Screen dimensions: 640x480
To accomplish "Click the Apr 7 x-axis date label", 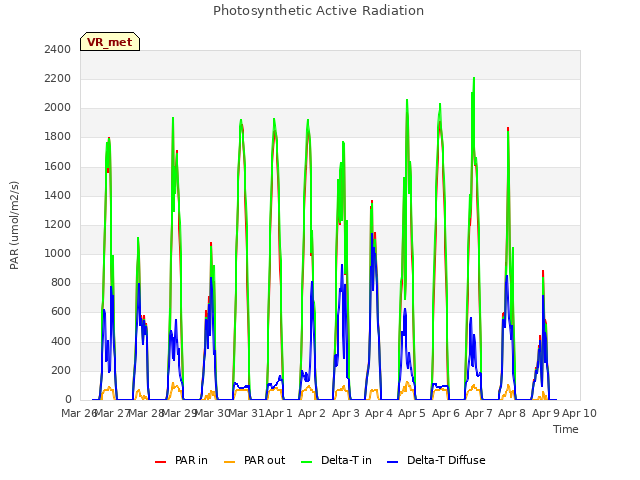I will [x=479, y=413].
